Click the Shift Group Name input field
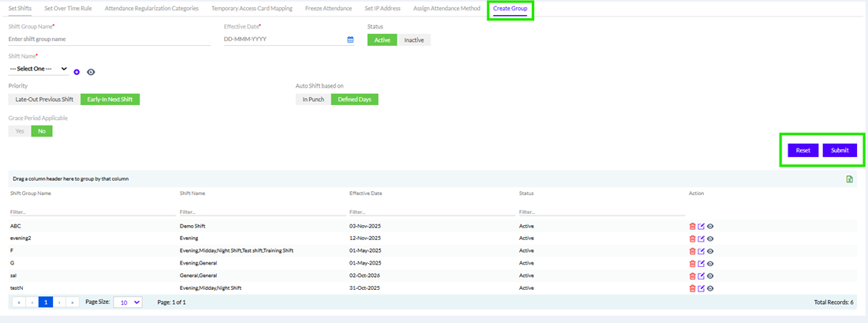This screenshot has height=323, width=868. pos(110,39)
